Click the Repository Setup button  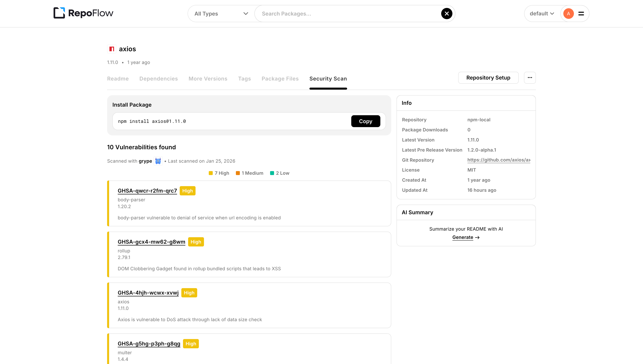(488, 78)
